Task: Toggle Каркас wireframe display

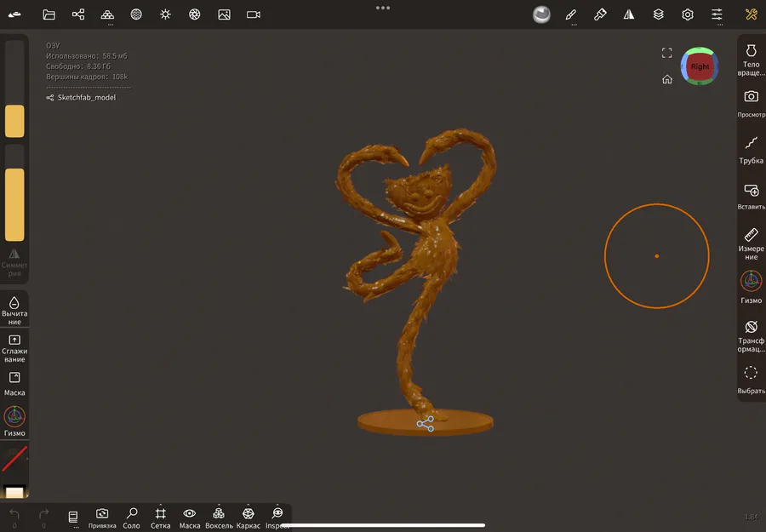Action: point(249,518)
